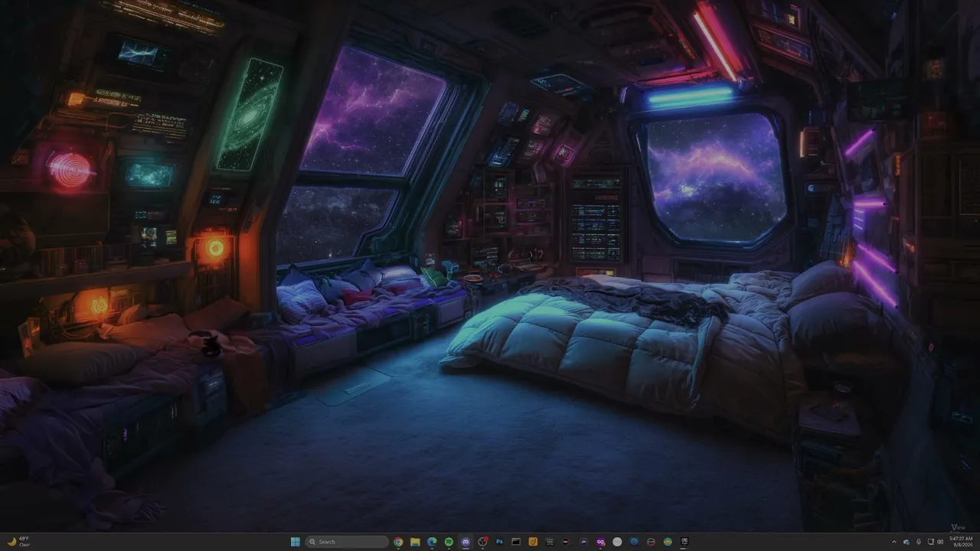This screenshot has height=551, width=980.
Task: Open the terminal window icon on taskbar
Action: (x=516, y=542)
